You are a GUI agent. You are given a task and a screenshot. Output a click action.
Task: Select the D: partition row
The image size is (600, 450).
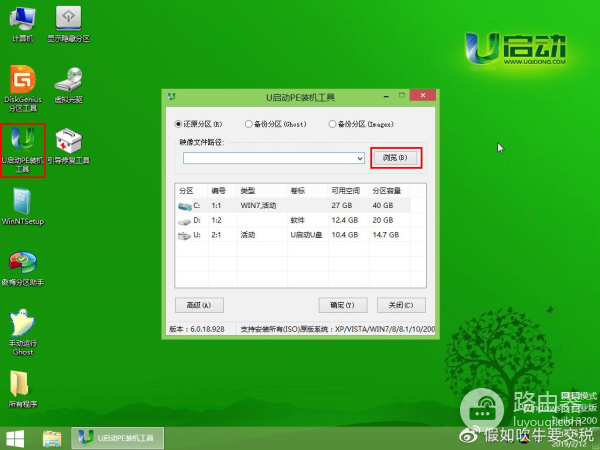click(294, 220)
